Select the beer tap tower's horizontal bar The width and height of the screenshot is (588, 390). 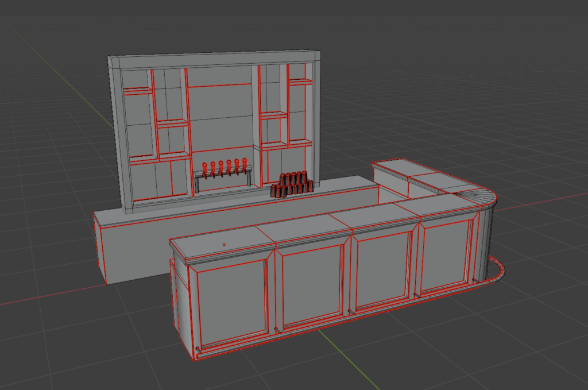(223, 172)
